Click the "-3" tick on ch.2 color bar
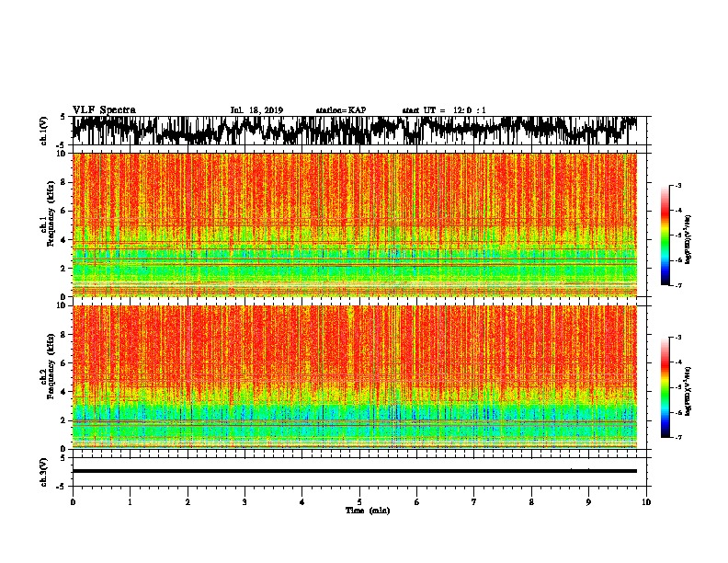 (678, 338)
